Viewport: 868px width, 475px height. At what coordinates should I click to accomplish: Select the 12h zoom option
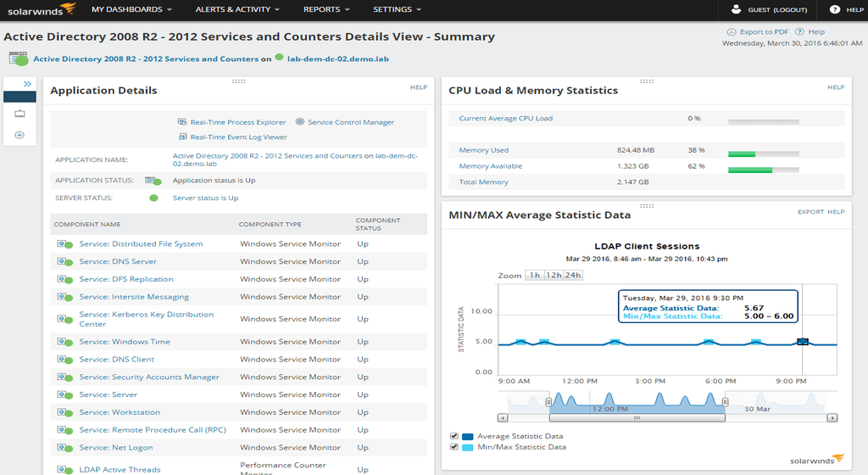tap(554, 275)
